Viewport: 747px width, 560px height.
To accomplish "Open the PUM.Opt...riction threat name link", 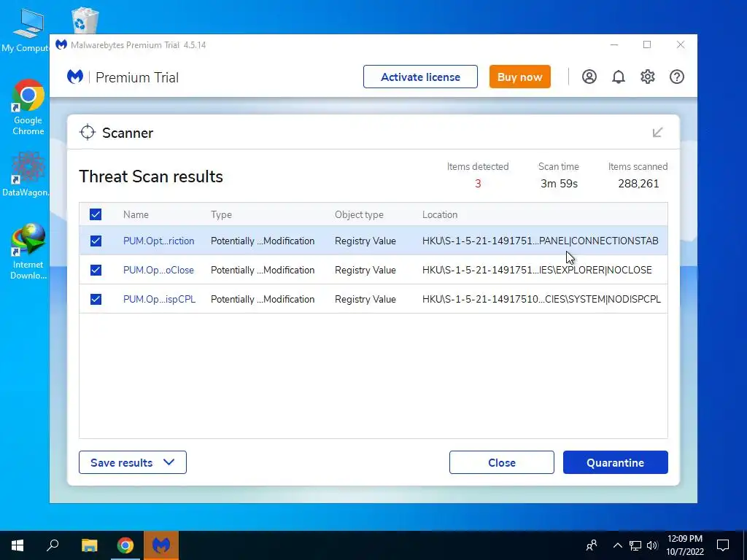I will tap(158, 241).
